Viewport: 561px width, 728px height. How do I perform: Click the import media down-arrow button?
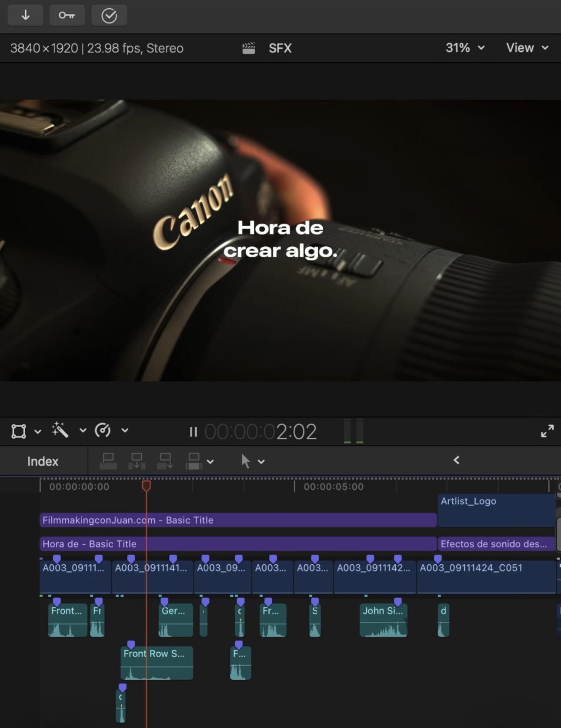pos(25,15)
